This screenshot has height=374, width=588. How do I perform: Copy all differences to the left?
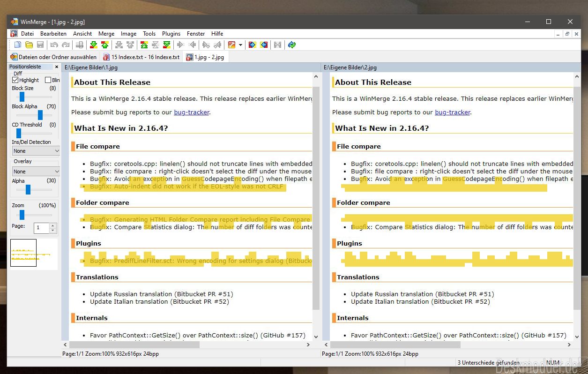pos(264,45)
